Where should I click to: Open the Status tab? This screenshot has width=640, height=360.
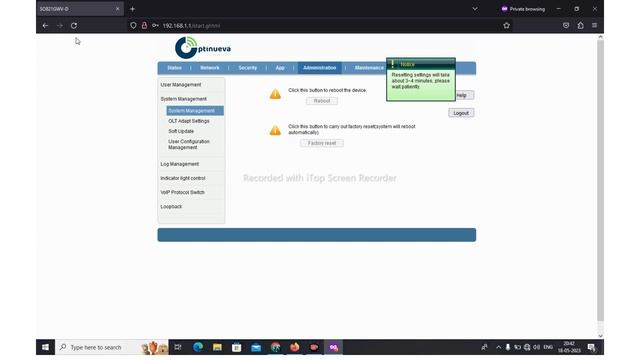tap(174, 68)
